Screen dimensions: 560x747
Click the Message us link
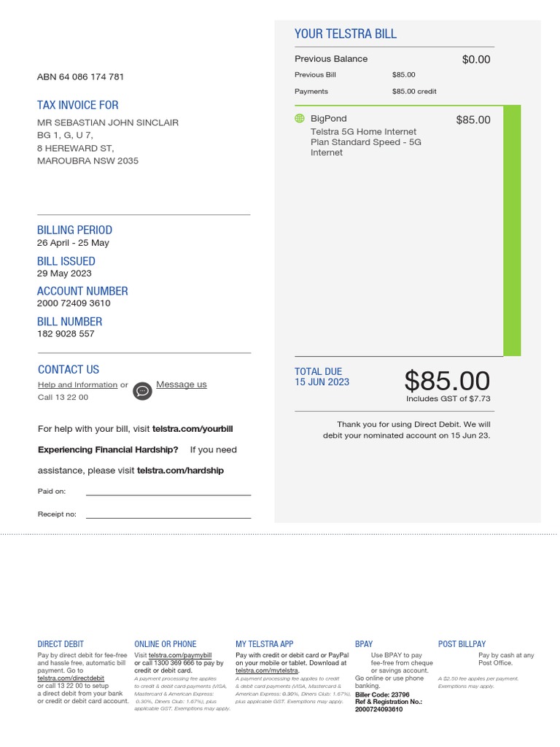point(181,384)
